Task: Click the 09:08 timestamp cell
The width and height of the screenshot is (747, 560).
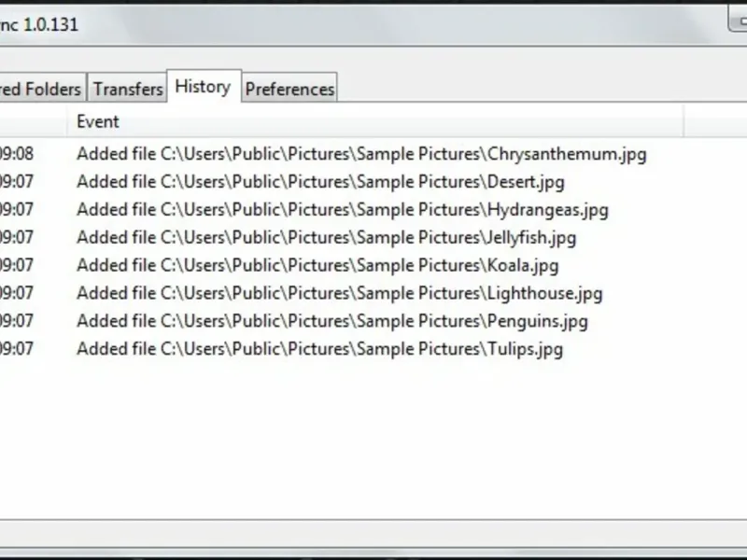Action: [x=17, y=154]
